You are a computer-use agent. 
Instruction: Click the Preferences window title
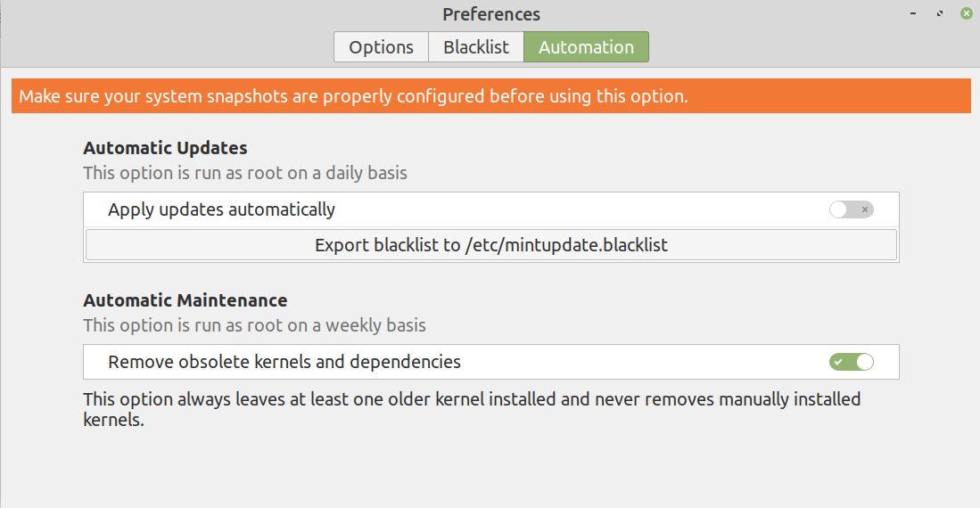[x=491, y=14]
